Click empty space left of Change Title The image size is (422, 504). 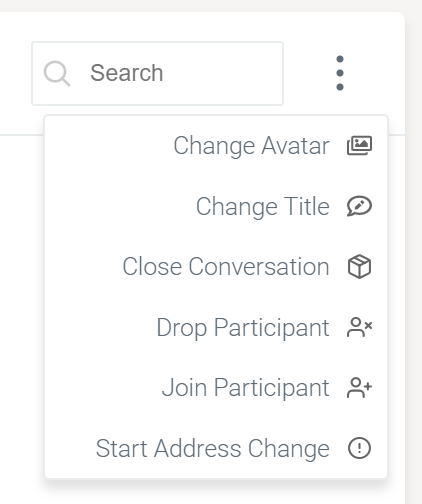tap(120, 206)
